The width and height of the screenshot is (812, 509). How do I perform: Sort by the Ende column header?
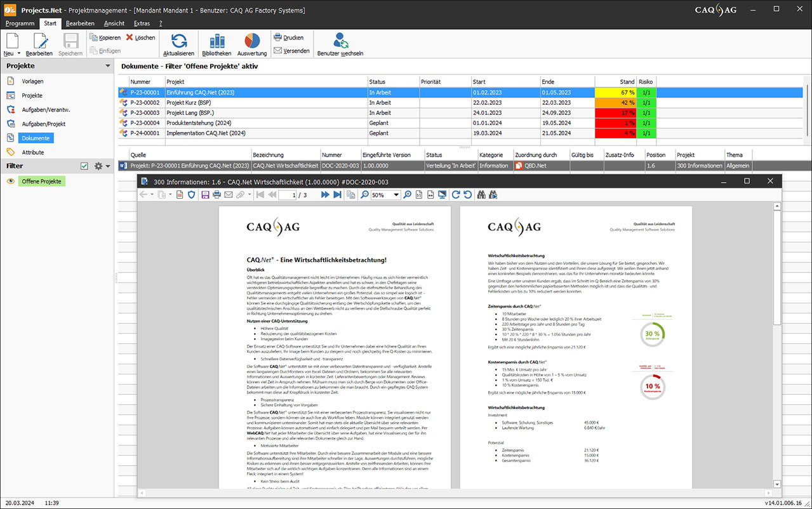click(567, 82)
